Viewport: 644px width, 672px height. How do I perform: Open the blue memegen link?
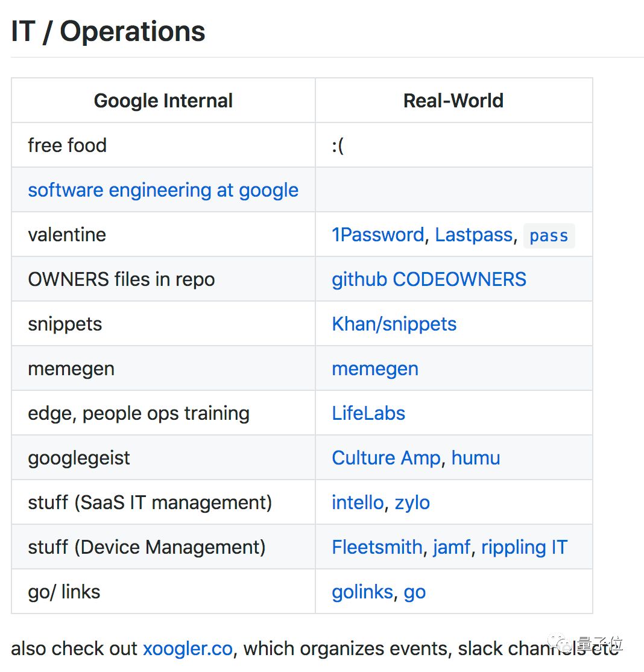pyautogui.click(x=375, y=369)
